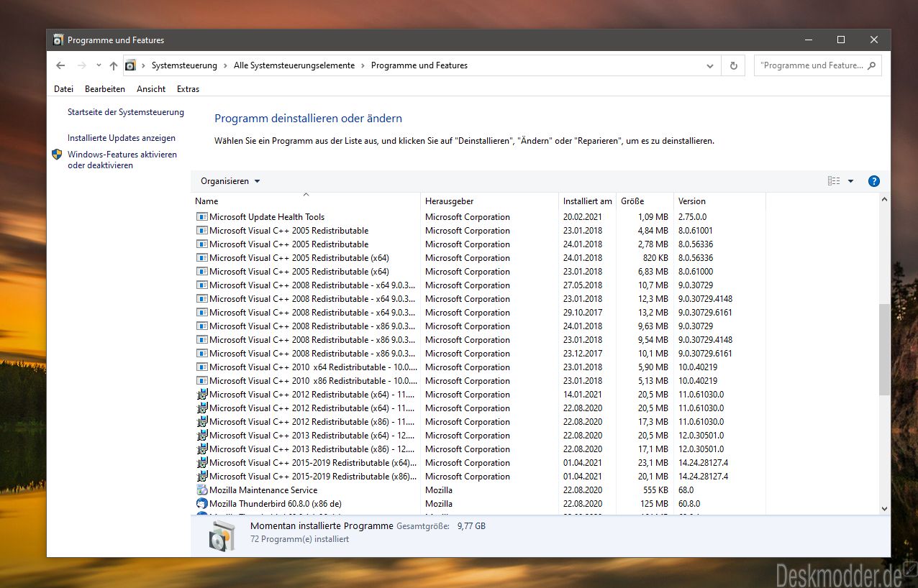Screen dimensions: 918x588
Task: Click the window title bar icon
Action: point(58,40)
